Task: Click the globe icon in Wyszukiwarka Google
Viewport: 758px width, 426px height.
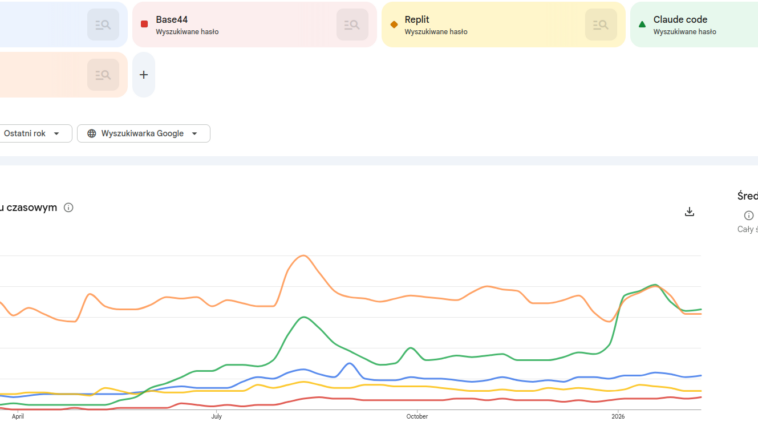Action: point(91,133)
